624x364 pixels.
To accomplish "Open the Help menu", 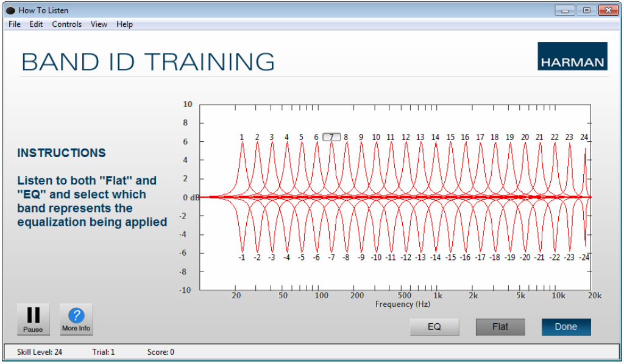I will pyautogui.click(x=124, y=24).
